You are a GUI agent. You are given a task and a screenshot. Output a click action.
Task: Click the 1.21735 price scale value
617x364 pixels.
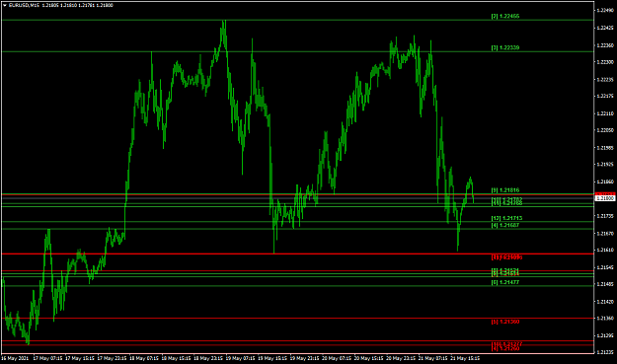pyautogui.click(x=605, y=216)
